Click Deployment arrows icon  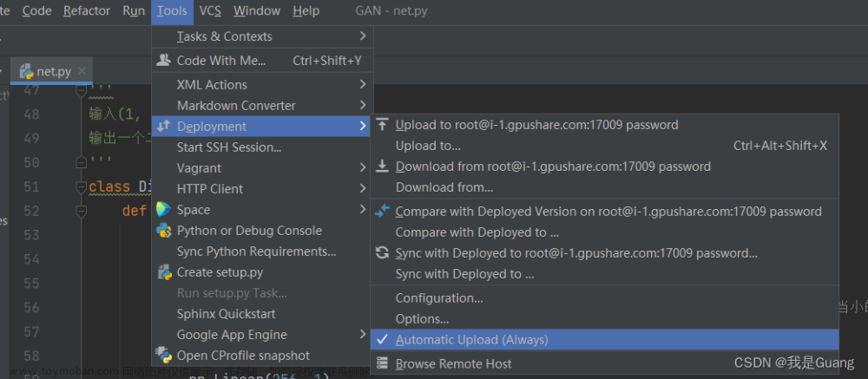point(163,126)
